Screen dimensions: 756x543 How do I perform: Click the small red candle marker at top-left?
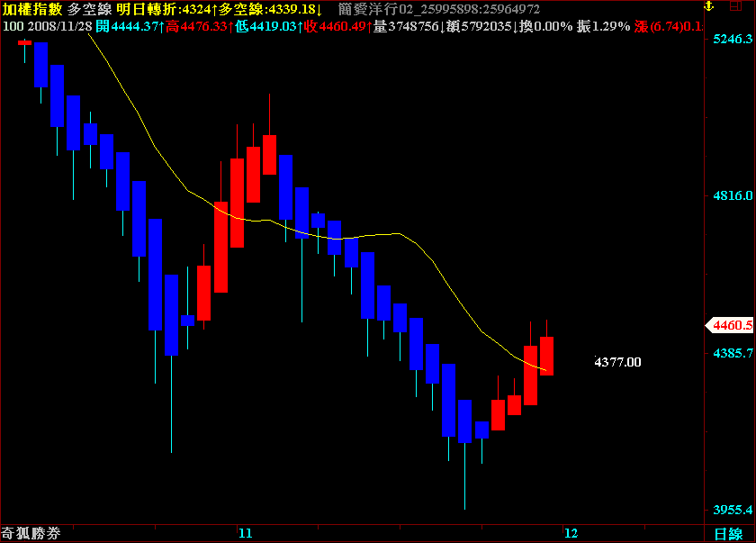pyautogui.click(x=24, y=42)
